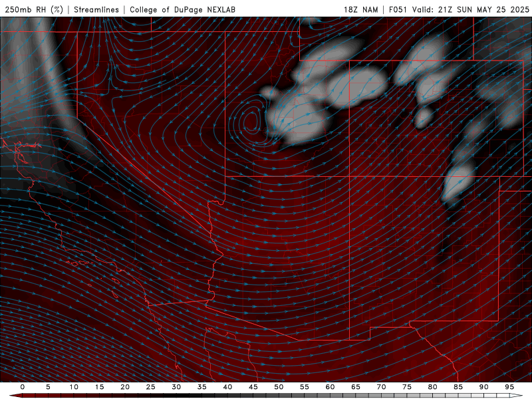
Task: Click the 0 value on color scale
Action: point(23,387)
